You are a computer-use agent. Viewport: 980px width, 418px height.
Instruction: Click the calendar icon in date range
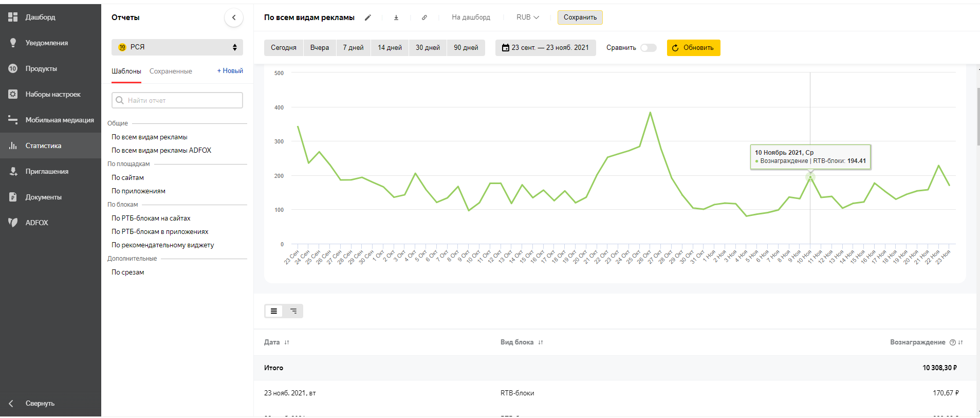click(x=505, y=47)
